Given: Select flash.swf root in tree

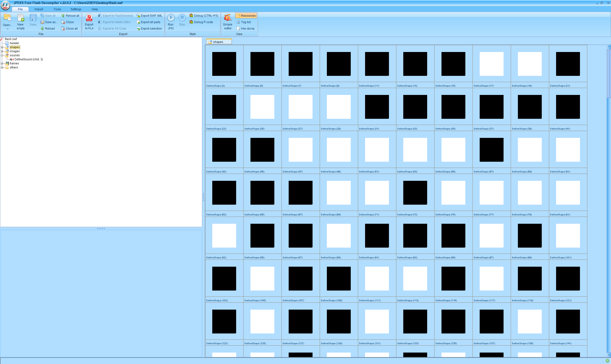Looking at the screenshot, I should coord(11,39).
